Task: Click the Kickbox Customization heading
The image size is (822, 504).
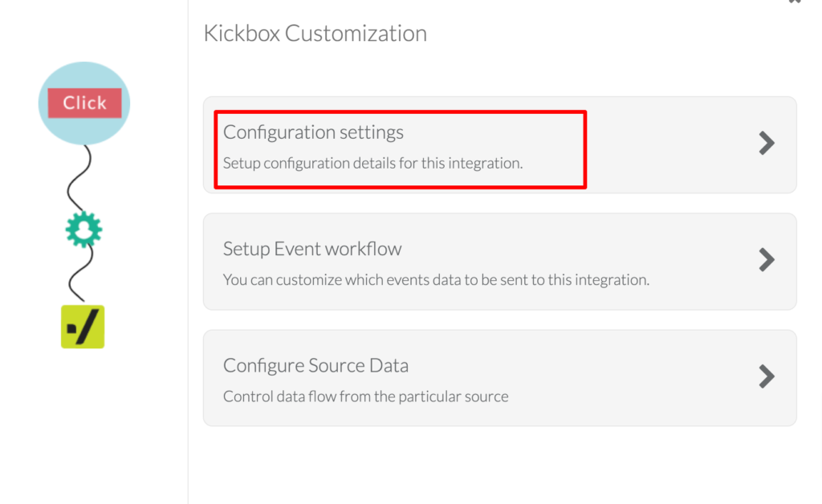Action: [x=315, y=34]
